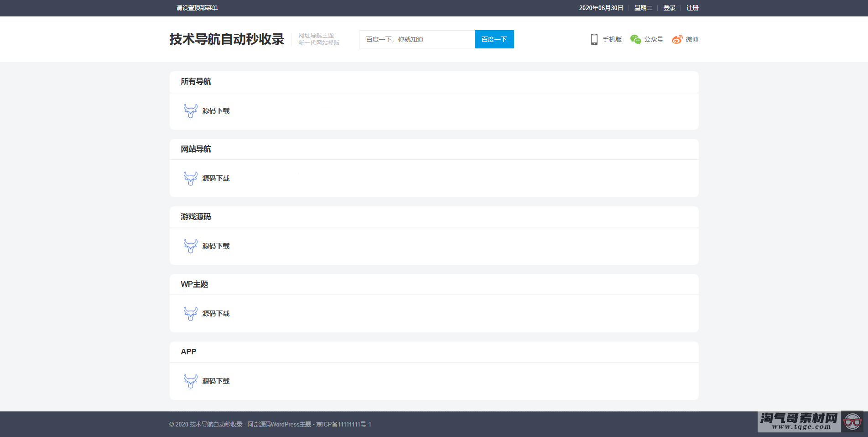Click bull icon in APP section
The width and height of the screenshot is (868, 437).
pos(190,381)
